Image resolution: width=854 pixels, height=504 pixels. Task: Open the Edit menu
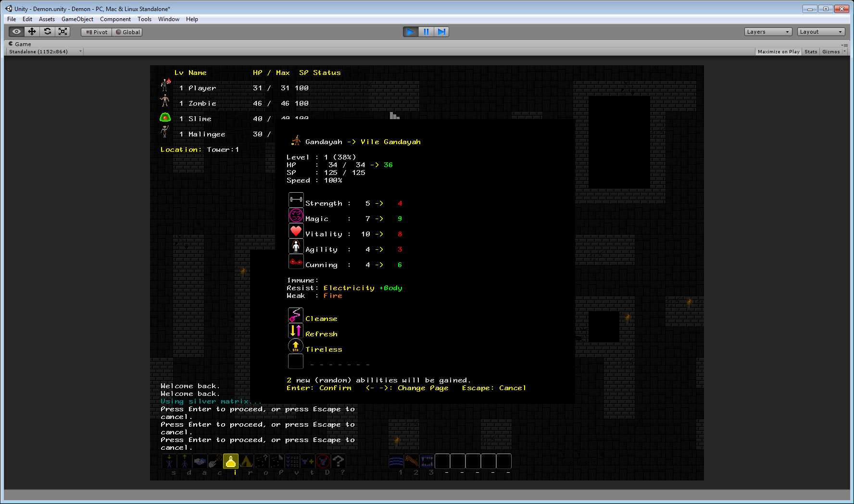[27, 19]
